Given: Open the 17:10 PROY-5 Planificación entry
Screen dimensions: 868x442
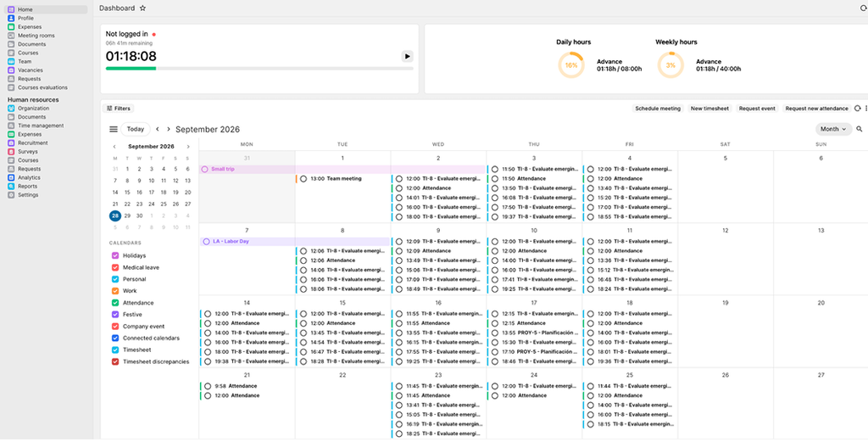Looking at the screenshot, I should click(534, 352).
